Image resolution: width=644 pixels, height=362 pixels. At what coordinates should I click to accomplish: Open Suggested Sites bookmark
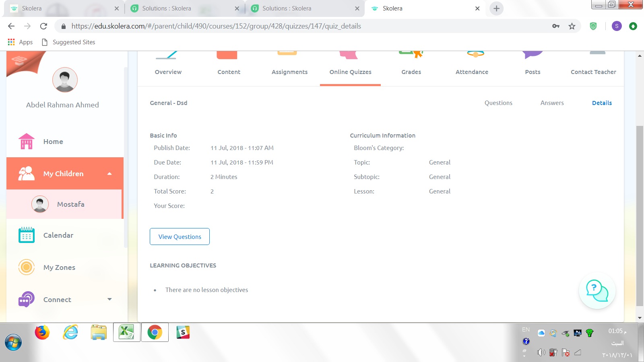click(69, 42)
